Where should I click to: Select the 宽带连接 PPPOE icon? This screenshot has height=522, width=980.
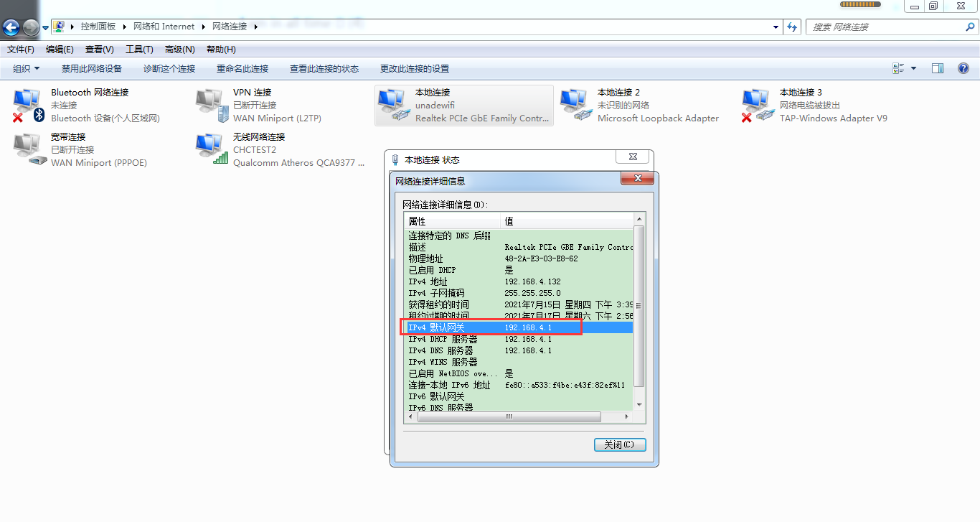[x=29, y=149]
